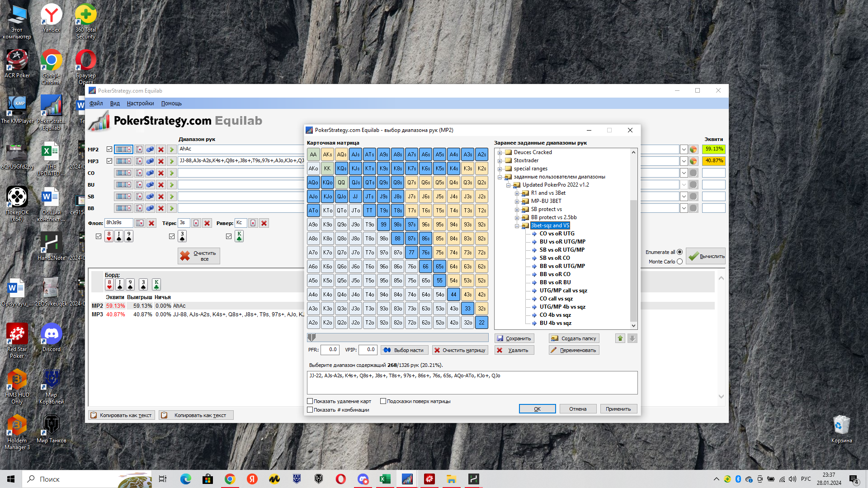
Task: Select Enumerate all radio button
Action: click(679, 252)
